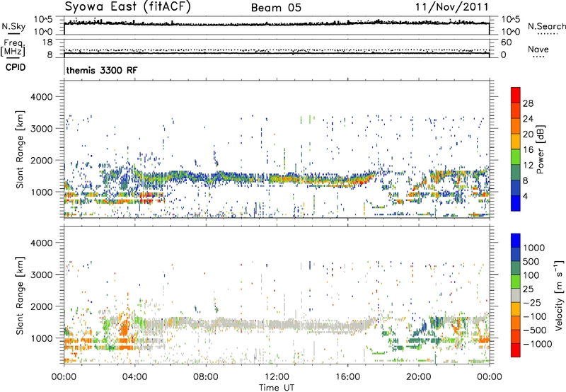Pick the red top segment of power colorbar
The width and height of the screenshot is (566, 392).
point(516,96)
